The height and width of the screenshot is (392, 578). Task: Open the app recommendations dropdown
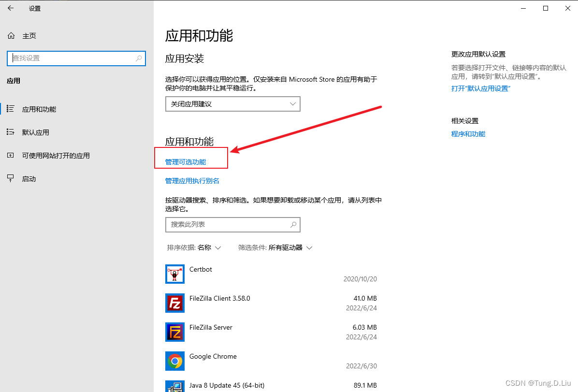[x=232, y=104]
